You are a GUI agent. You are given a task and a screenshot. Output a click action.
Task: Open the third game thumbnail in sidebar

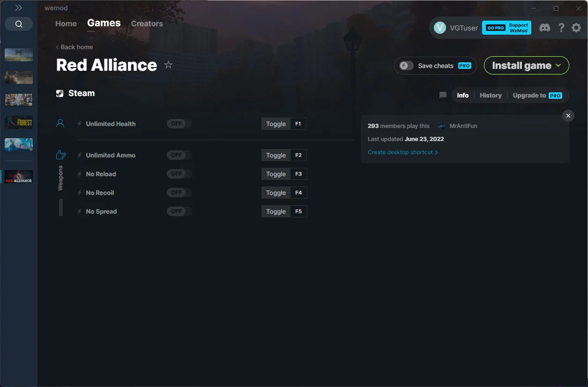(x=19, y=100)
